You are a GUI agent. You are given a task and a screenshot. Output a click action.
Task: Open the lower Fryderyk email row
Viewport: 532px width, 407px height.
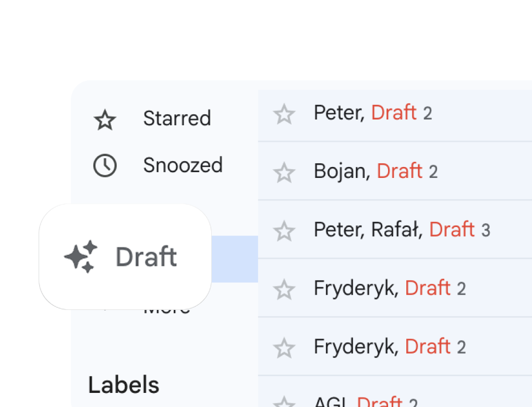[356, 346]
